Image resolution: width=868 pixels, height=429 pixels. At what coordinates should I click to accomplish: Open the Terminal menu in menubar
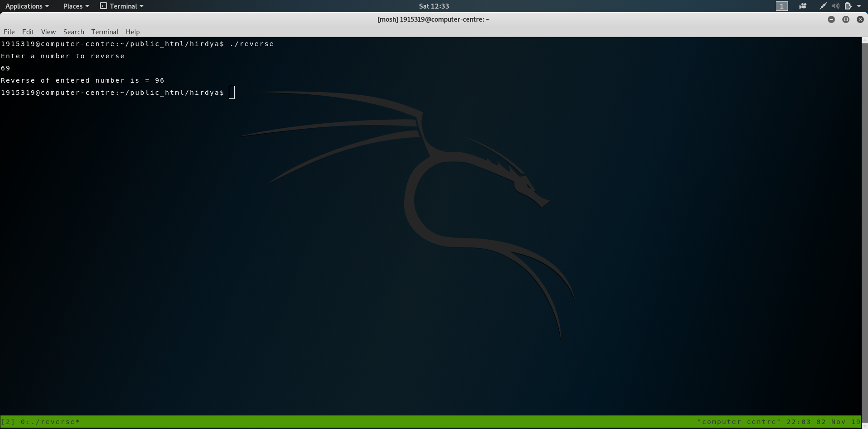click(x=105, y=32)
